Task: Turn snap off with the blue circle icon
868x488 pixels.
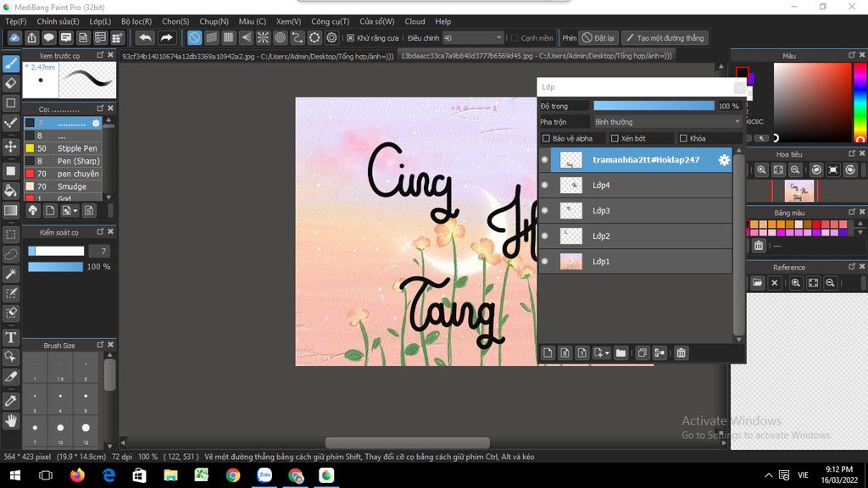Action: pyautogui.click(x=194, y=37)
